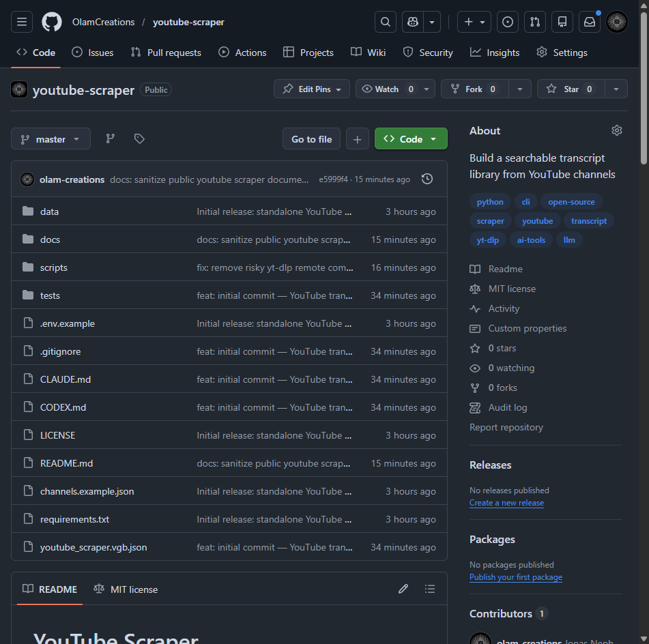This screenshot has width=649, height=644.
Task: Select the ai-tools topic tag
Action: (531, 239)
